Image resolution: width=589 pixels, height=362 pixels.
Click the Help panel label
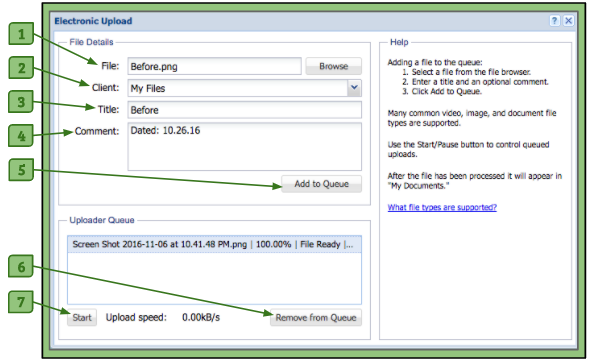(x=399, y=42)
